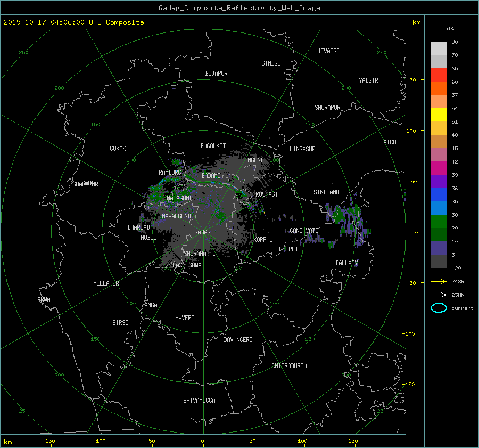Viewport: 479px width, 448px height.
Task: Click the blue 35-36 dBZ color swatch
Action: coord(439,195)
